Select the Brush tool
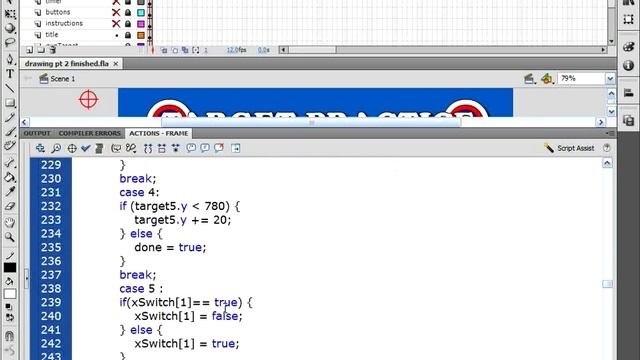This screenshot has height=360, width=640. click(x=10, y=131)
